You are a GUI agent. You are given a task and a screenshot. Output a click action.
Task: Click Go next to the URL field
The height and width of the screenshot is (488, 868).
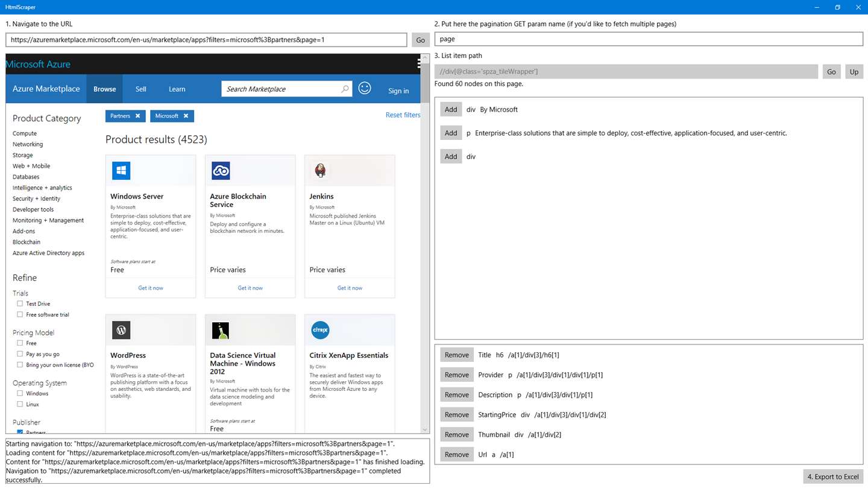421,40
